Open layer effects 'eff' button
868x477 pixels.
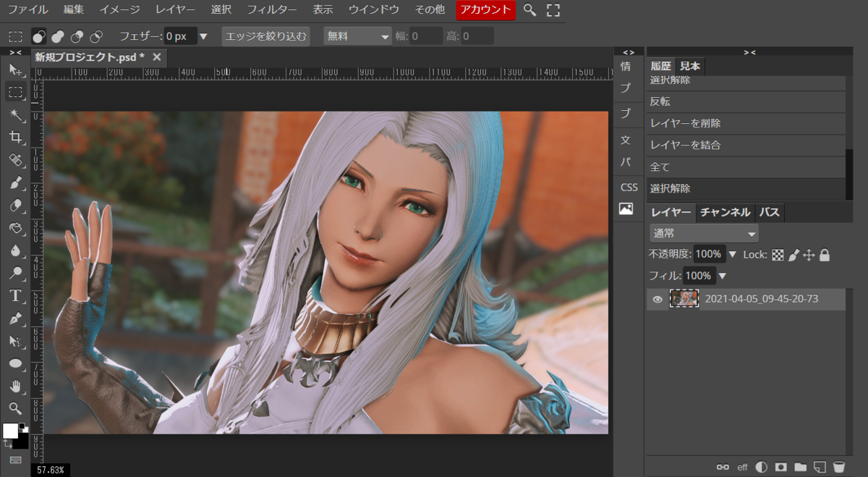[742, 466]
